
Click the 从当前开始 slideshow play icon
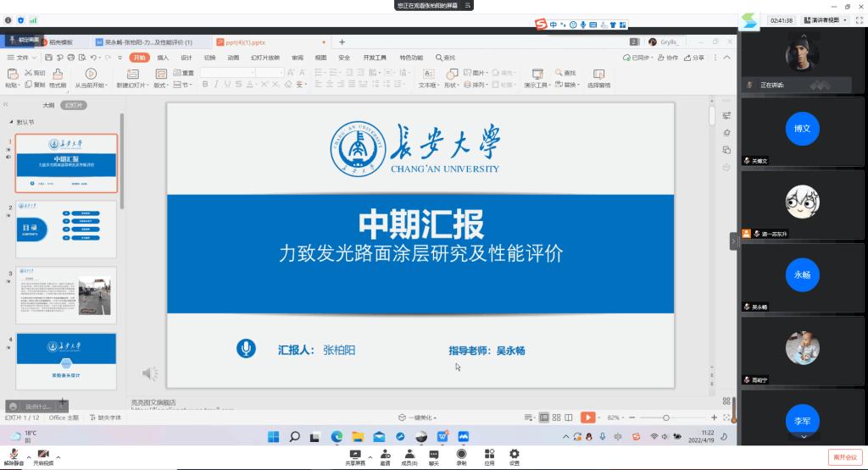click(x=92, y=74)
